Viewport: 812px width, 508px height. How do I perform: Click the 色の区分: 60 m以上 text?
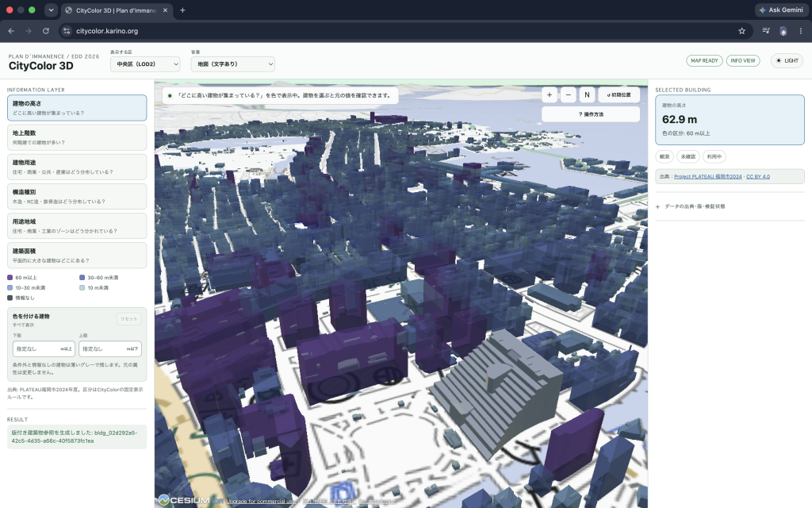click(x=686, y=133)
